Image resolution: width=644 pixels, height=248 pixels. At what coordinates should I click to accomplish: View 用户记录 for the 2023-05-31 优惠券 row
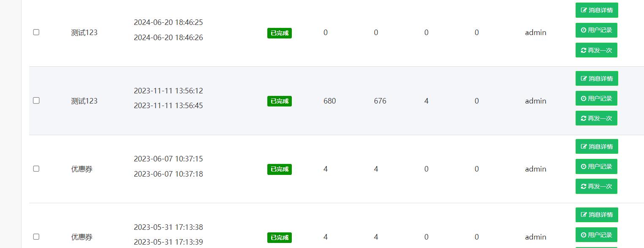coord(596,234)
